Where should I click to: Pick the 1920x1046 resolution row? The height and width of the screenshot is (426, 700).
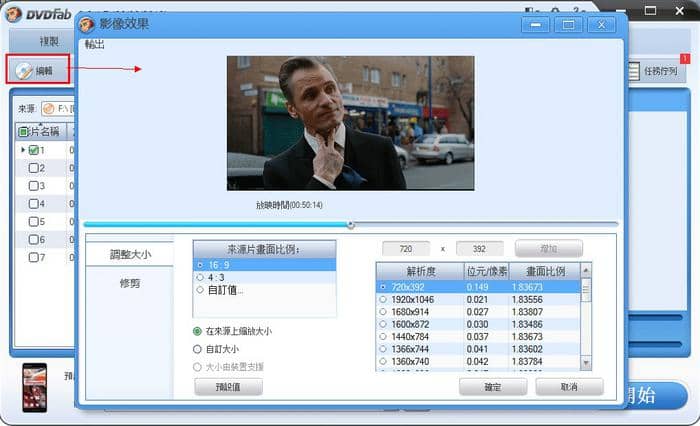coord(478,299)
